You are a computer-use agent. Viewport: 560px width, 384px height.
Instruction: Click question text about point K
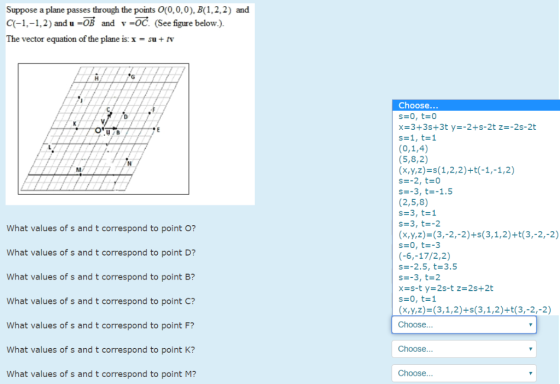101,350
